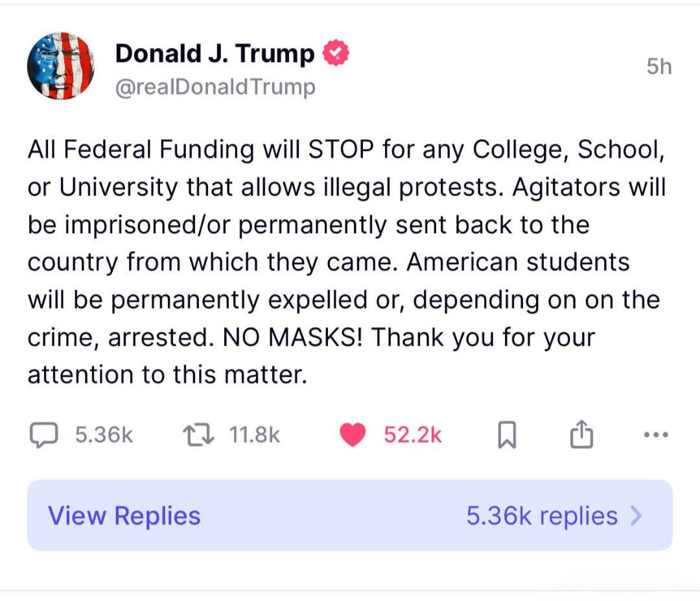700x601 pixels.
Task: Click the word STOP in the post
Action: point(342,150)
